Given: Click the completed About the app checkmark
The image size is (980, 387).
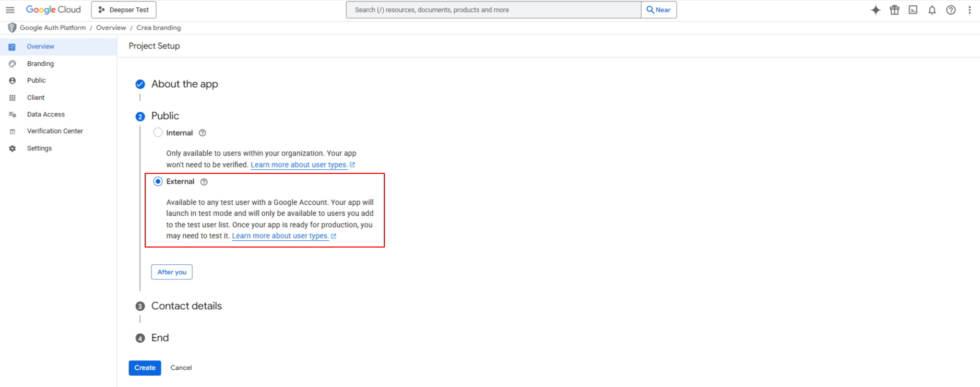Looking at the screenshot, I should (140, 84).
